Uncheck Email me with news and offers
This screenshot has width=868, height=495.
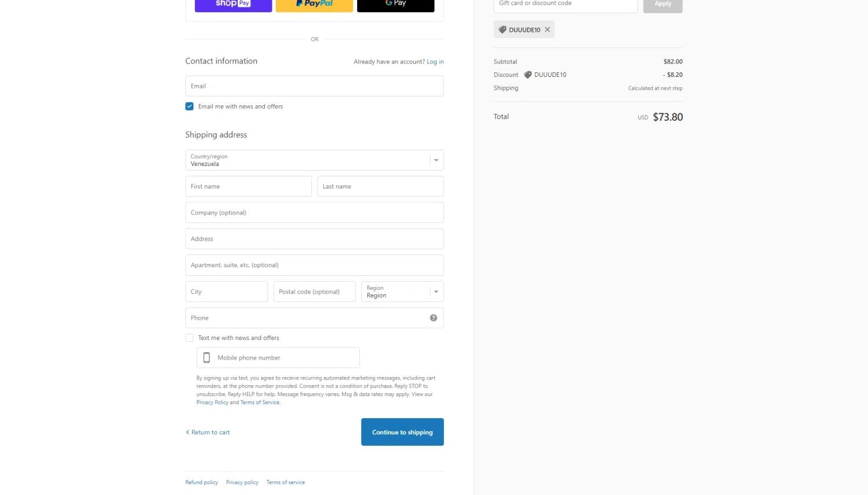click(189, 106)
